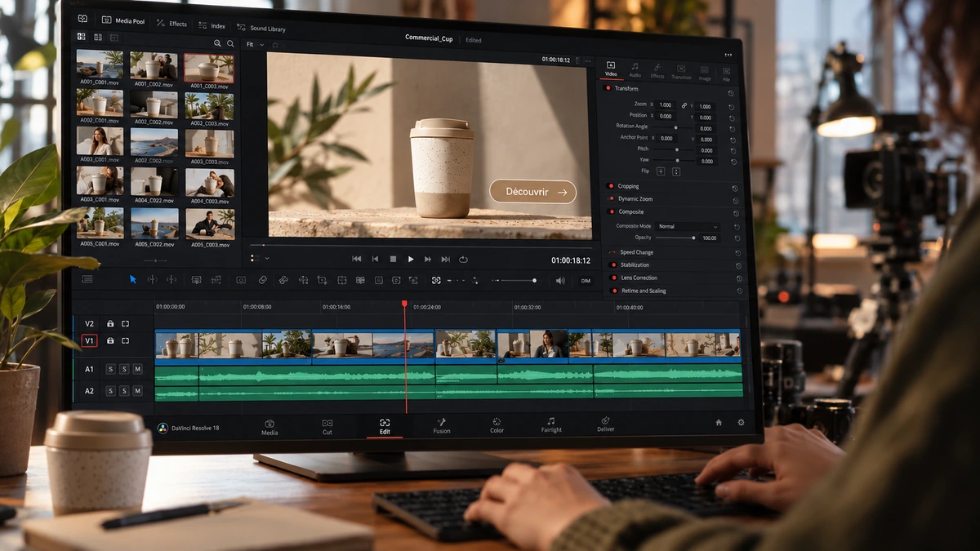Open Project Settings gear icon

(x=741, y=423)
